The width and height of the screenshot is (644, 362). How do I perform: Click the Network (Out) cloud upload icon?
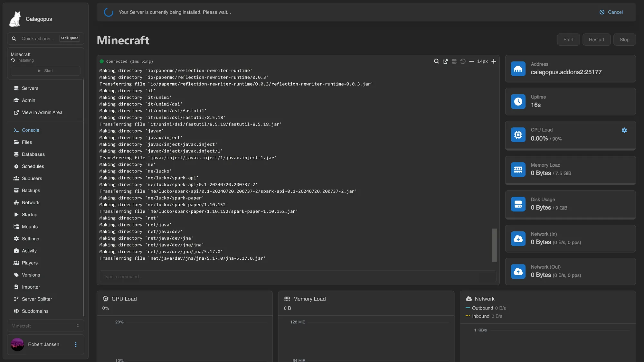click(x=518, y=272)
